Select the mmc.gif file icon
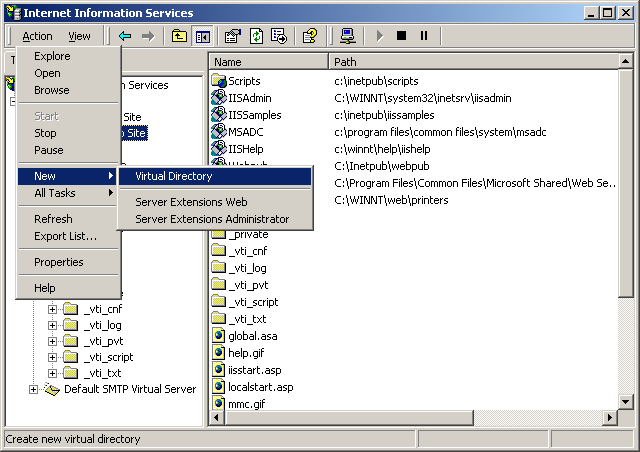Screen dimensions: 640x452 coord(219,403)
